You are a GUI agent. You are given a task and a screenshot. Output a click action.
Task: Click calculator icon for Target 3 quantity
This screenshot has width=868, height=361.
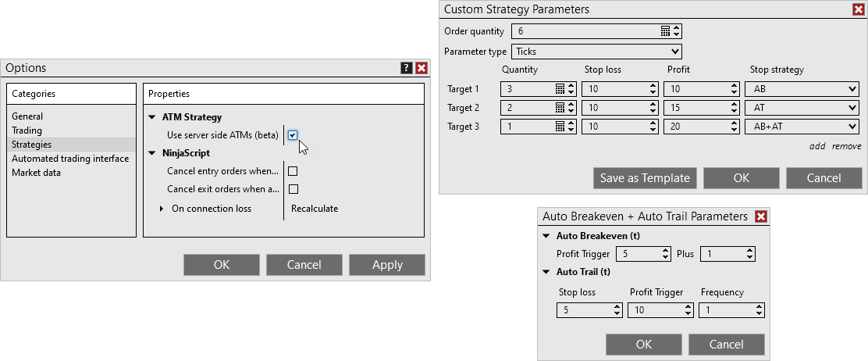[x=560, y=127]
